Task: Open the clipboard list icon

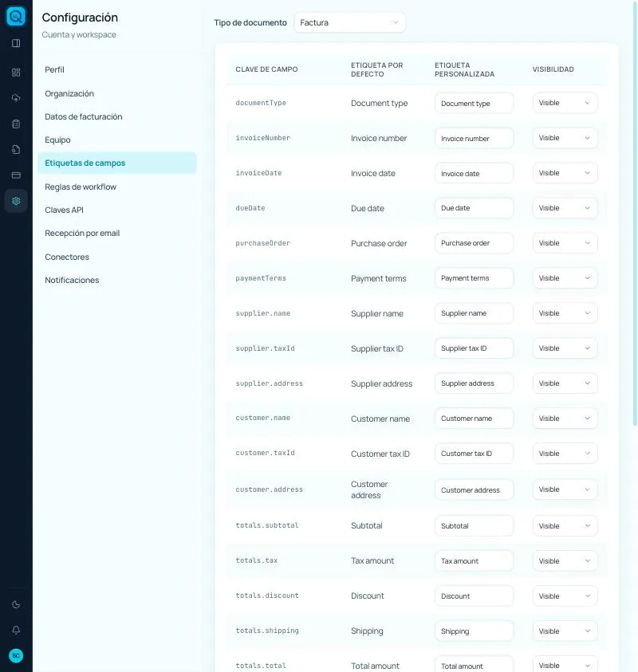Action: tap(16, 124)
